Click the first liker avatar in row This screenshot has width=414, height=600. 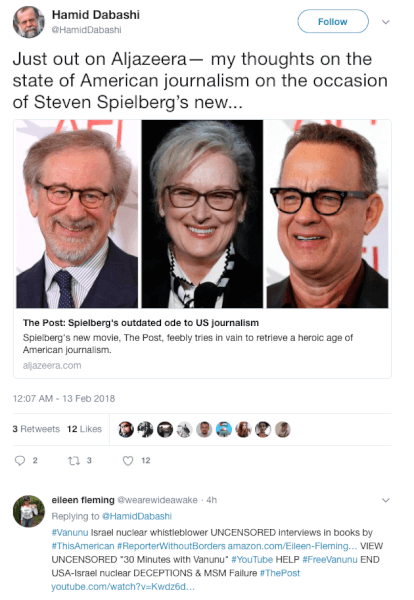click(x=126, y=429)
